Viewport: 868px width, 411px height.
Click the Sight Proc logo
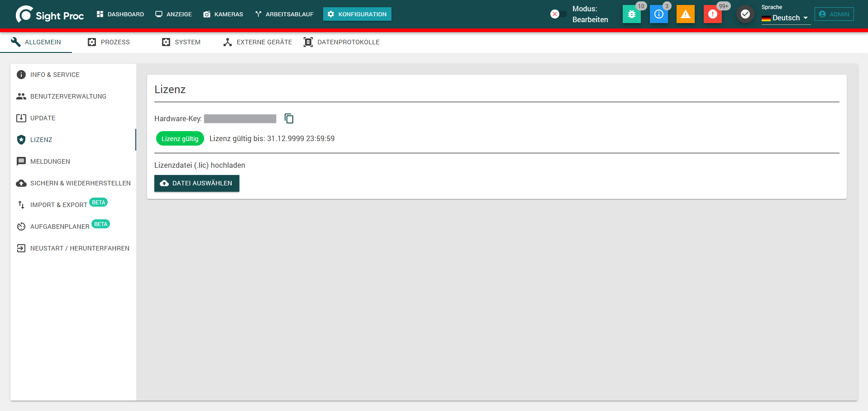tap(50, 14)
